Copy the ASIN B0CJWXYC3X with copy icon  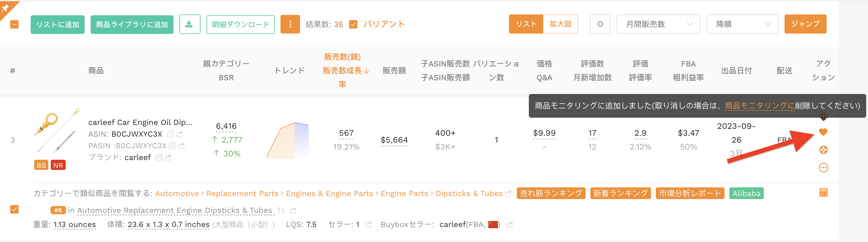click(x=170, y=134)
